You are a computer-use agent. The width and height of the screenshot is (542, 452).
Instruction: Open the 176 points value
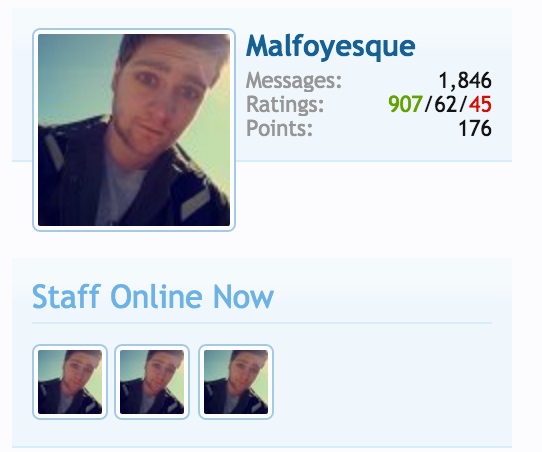click(475, 128)
